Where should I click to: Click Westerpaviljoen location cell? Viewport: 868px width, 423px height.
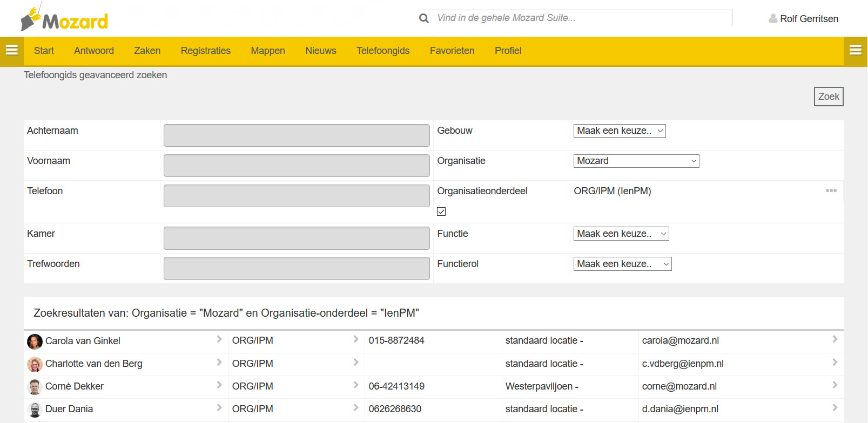tap(542, 386)
